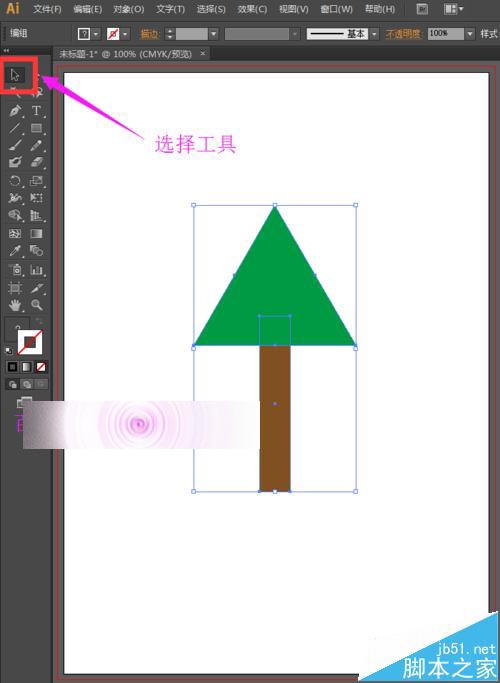
Task: Select the Gradient tool
Action: click(x=37, y=233)
